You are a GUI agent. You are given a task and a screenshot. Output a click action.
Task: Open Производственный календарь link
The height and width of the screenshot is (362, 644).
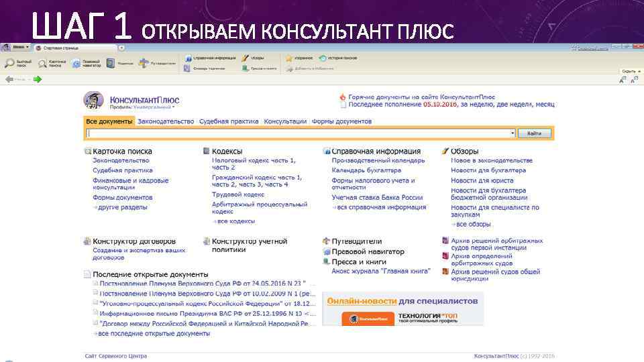pyautogui.click(x=378, y=160)
